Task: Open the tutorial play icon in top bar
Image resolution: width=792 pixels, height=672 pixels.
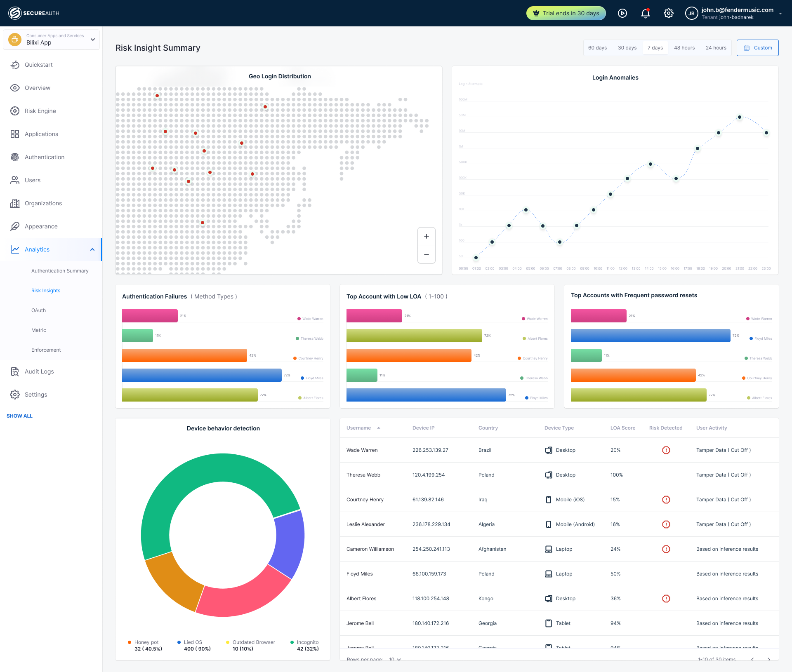Action: pos(622,13)
